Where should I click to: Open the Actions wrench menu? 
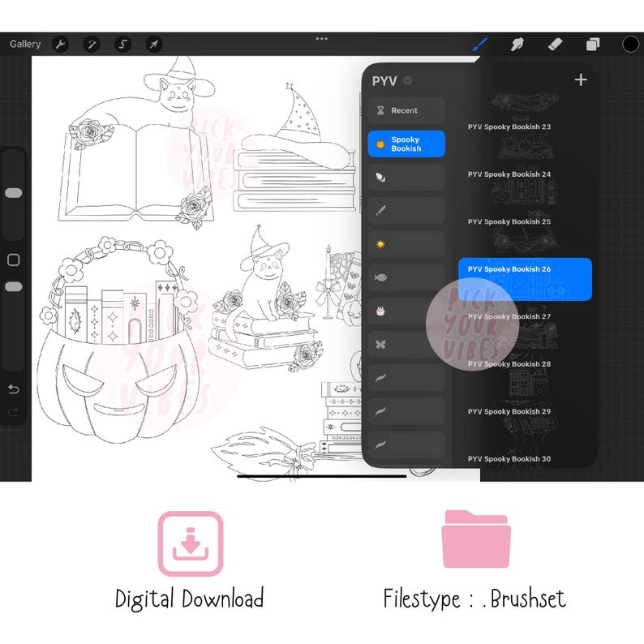(x=60, y=44)
